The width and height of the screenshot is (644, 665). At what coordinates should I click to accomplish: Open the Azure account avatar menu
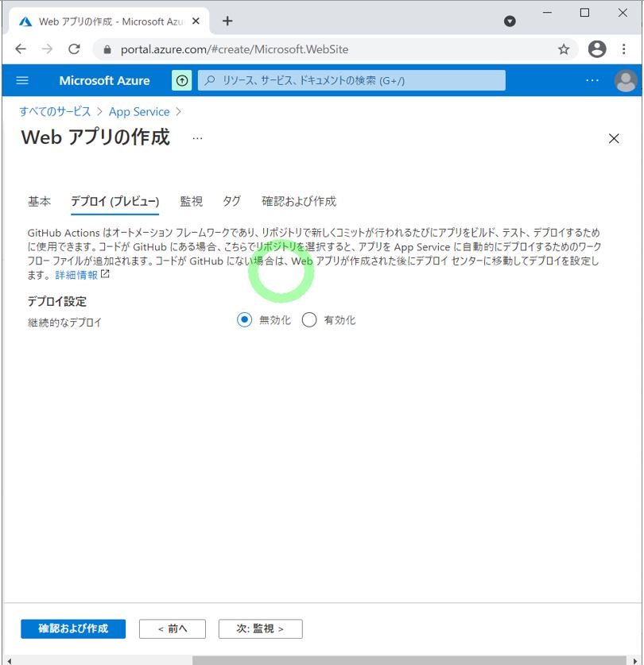pos(626,80)
